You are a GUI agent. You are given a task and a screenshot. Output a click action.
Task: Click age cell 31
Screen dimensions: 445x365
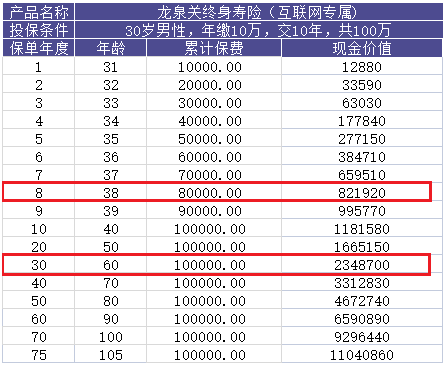(x=111, y=67)
